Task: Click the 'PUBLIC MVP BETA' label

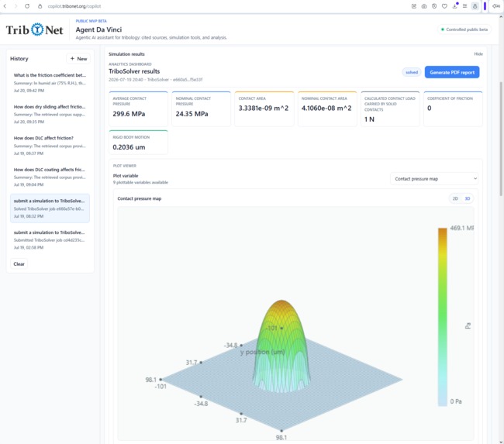Action: (x=91, y=21)
